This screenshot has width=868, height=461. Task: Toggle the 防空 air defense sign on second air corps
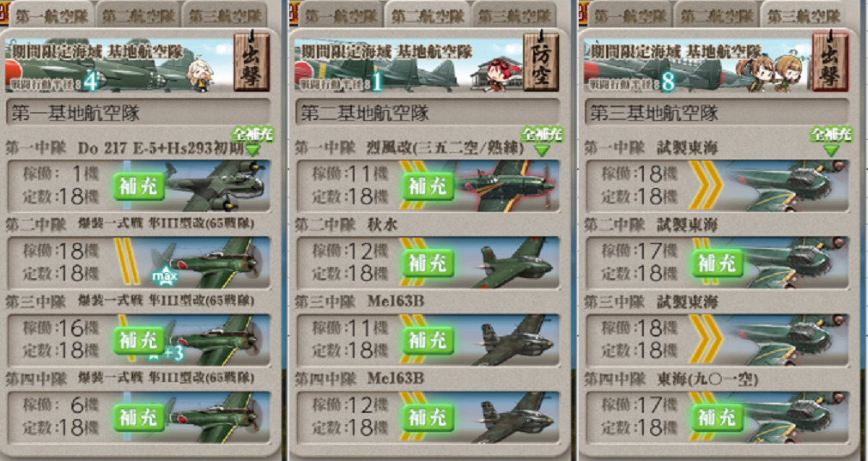(541, 62)
